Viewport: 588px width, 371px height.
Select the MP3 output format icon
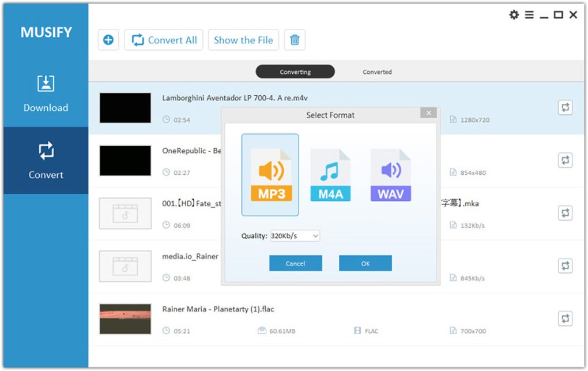[270, 173]
